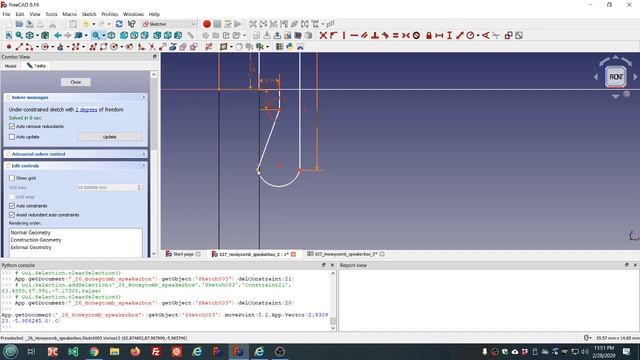Select the trim edge tool

tap(152, 47)
